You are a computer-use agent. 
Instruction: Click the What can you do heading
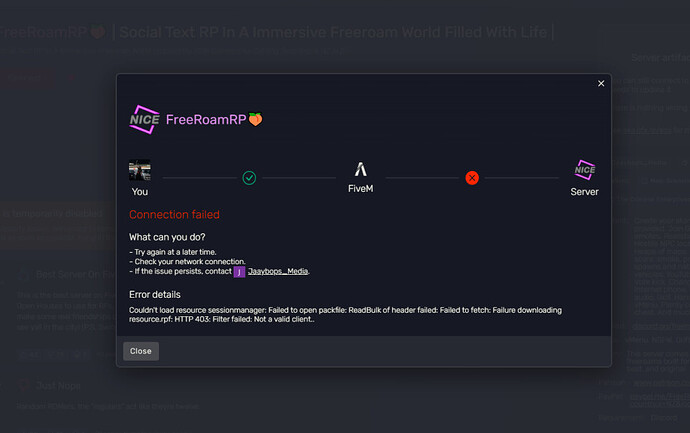click(167, 237)
